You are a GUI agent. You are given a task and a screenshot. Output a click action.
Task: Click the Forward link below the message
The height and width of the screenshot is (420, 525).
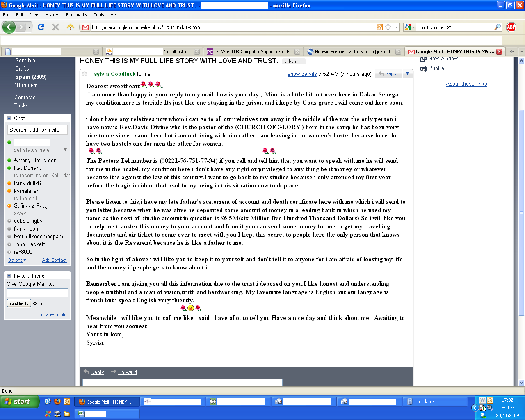tap(128, 372)
